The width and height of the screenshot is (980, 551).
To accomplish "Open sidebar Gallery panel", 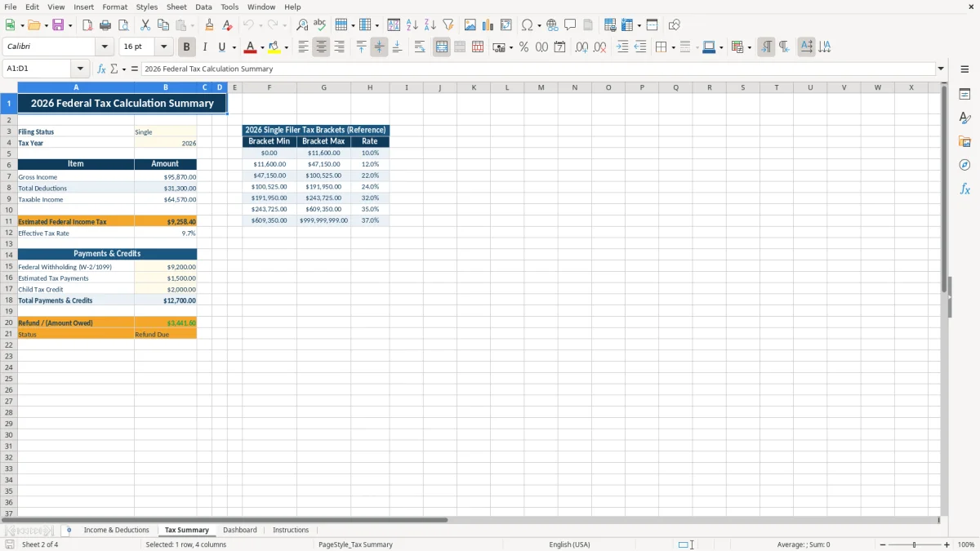I will pos(964,141).
